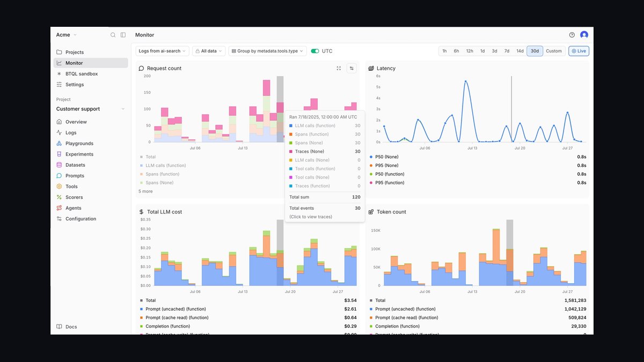The height and width of the screenshot is (362, 644).
Task: Select the 7d time range
Action: (507, 51)
